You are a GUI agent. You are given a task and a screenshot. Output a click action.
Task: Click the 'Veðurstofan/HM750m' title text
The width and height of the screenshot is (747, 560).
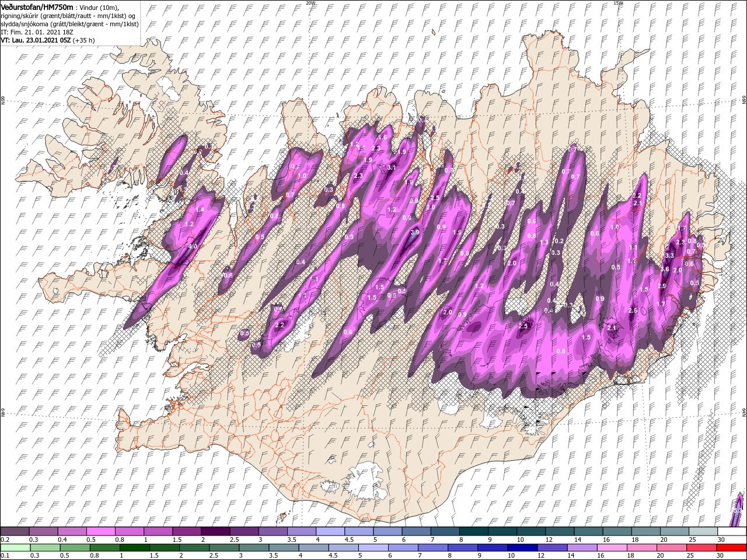tap(37, 6)
